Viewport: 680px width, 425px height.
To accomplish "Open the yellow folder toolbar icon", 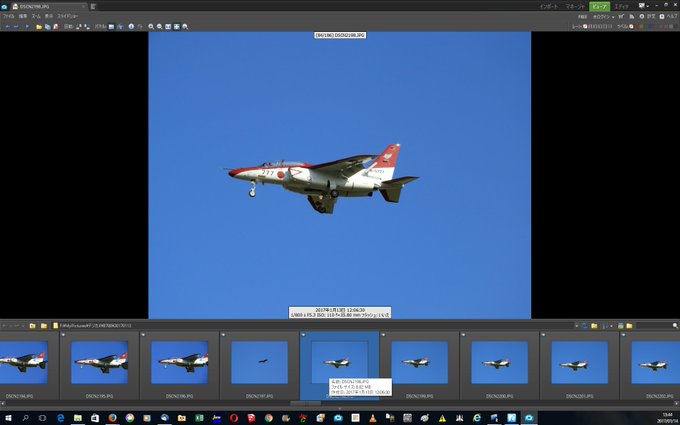I will [39, 27].
